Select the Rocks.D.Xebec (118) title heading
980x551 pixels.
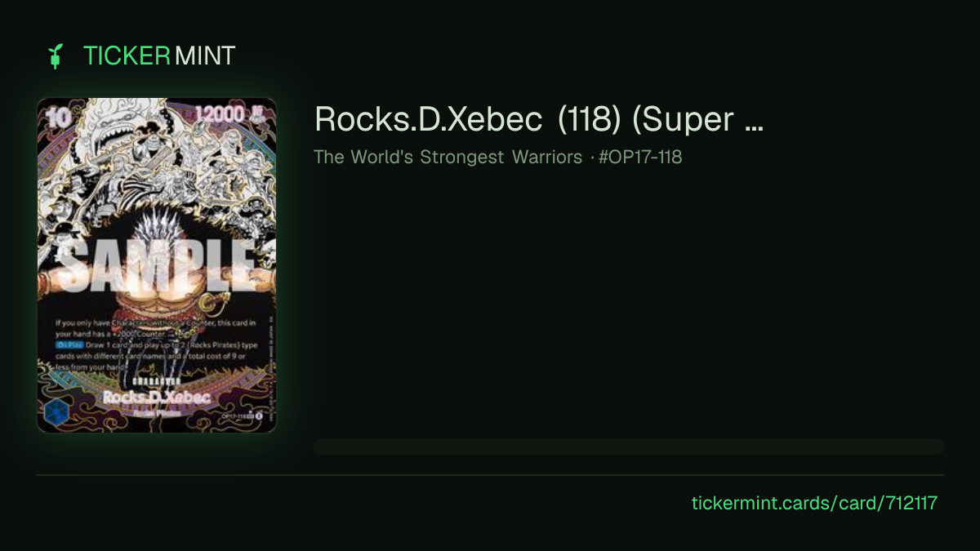pos(539,119)
